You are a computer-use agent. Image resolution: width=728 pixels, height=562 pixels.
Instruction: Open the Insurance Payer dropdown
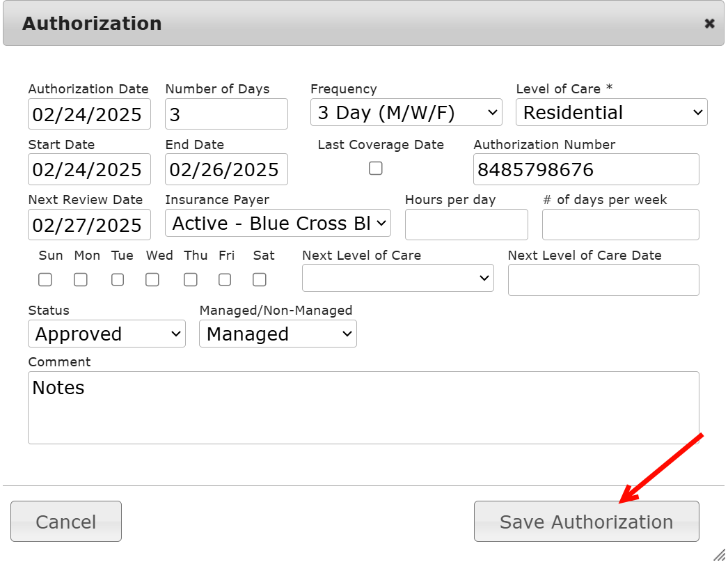click(278, 224)
